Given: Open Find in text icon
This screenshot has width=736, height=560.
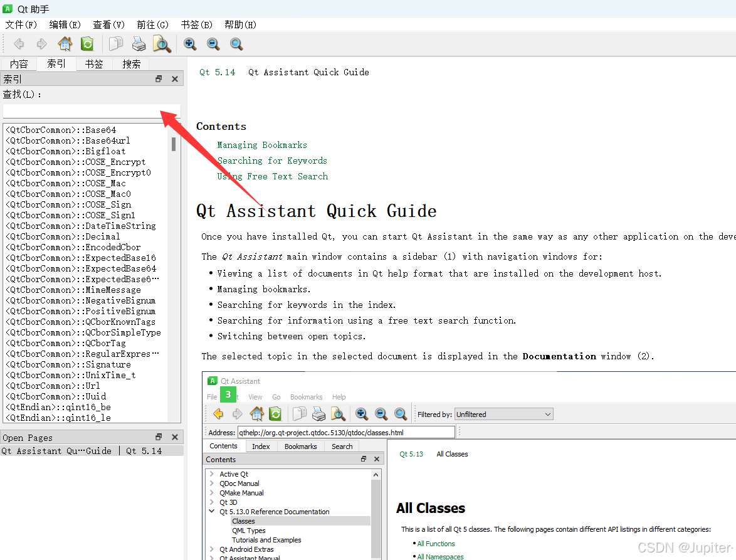Looking at the screenshot, I should pyautogui.click(x=162, y=44).
